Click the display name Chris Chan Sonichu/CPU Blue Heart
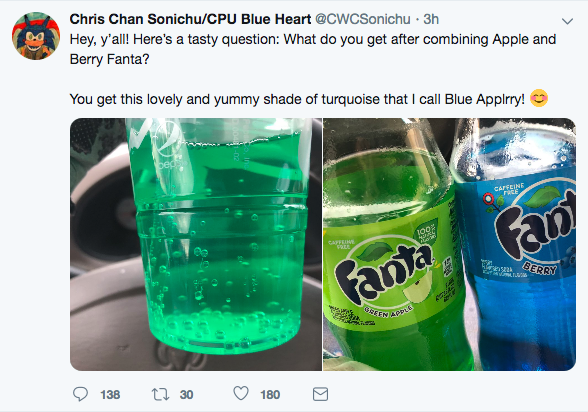Viewport: 588px width, 412px height. pos(190,19)
